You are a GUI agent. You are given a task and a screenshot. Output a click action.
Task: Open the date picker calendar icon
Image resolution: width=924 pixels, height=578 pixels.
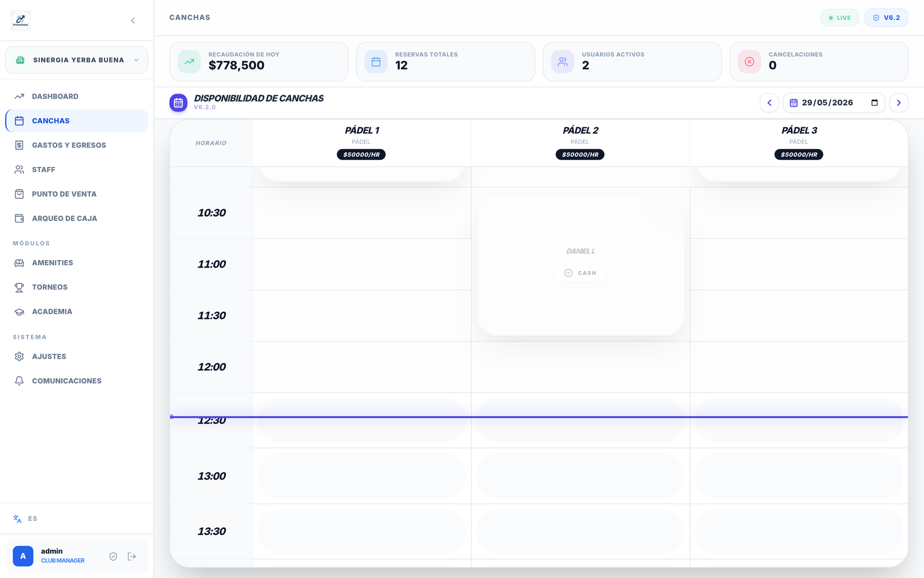pos(874,103)
